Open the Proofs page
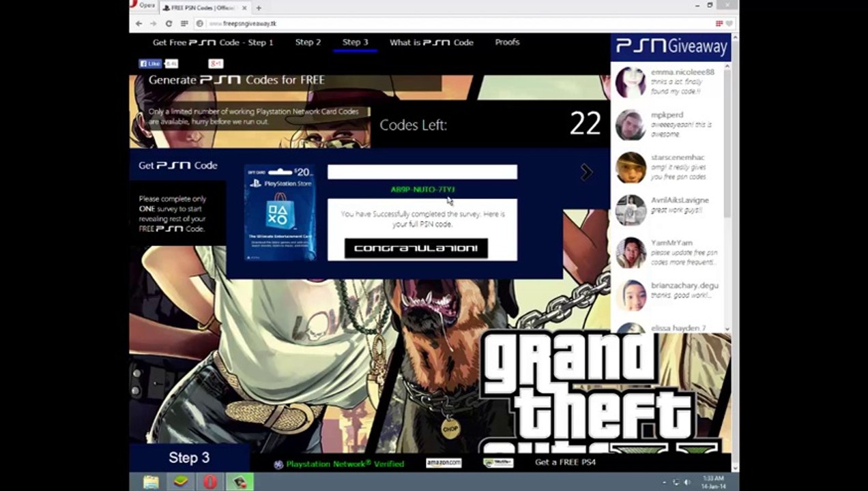Screen dimensions: 868x491 (507, 42)
